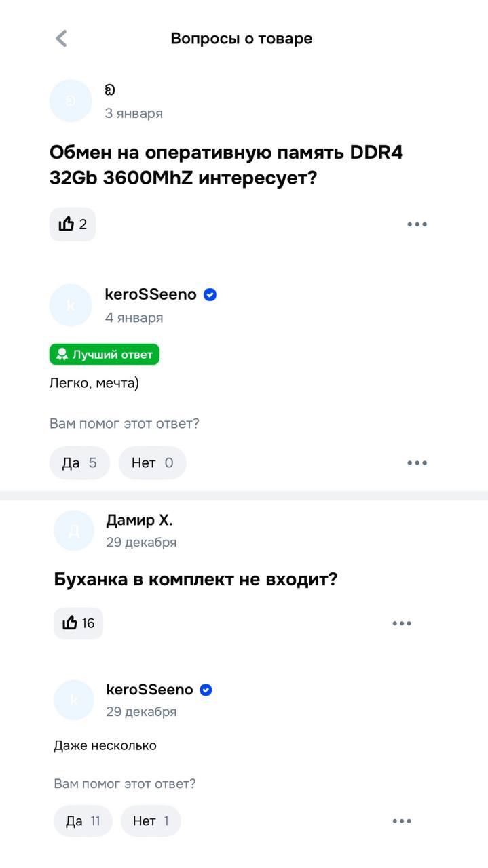The height and width of the screenshot is (868, 488).
Task: Vote Нет on the "Даже несколько" answer
Action: point(151,821)
